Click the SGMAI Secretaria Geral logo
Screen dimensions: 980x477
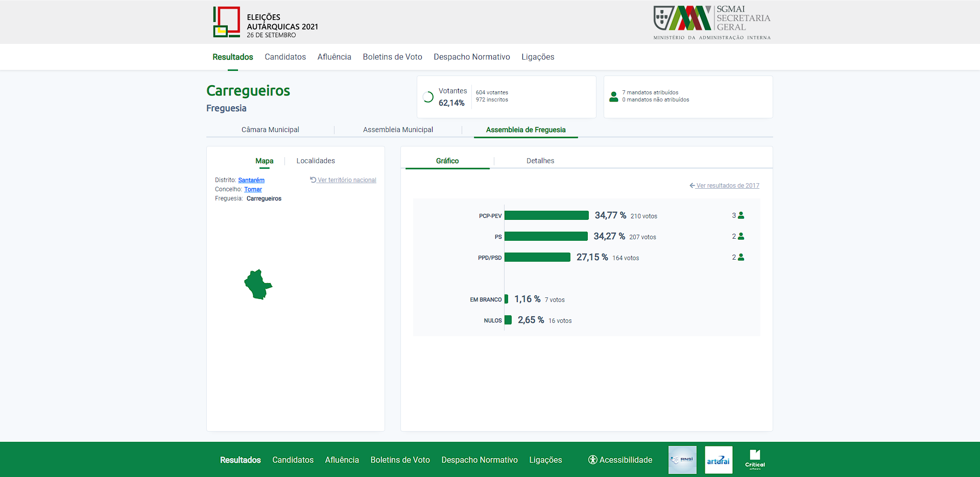click(x=712, y=22)
